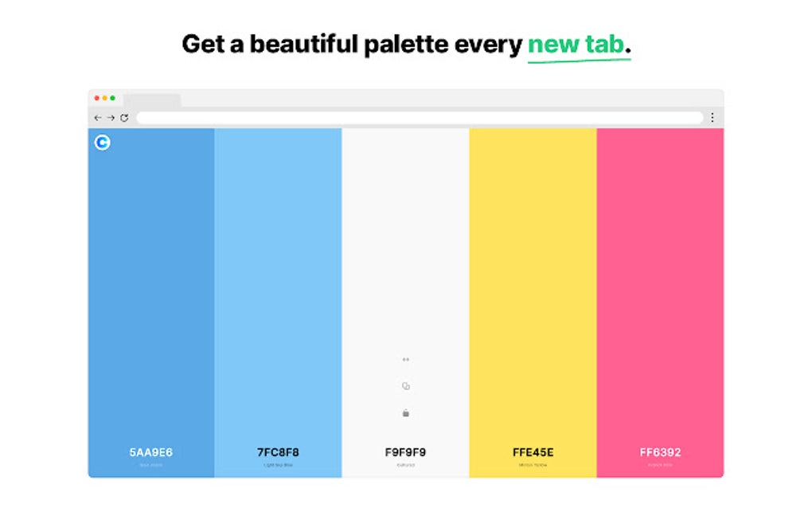Lock the Cultured color with the padlock

click(405, 412)
